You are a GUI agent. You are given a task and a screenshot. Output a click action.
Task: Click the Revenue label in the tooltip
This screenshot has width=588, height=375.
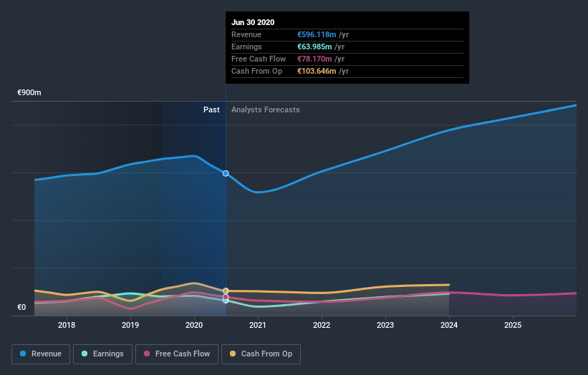click(x=246, y=34)
